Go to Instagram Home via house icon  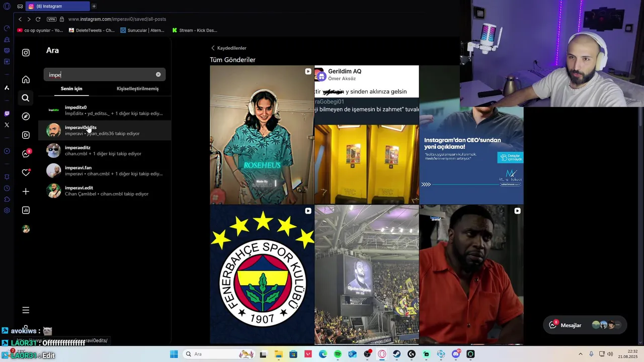coord(26,79)
